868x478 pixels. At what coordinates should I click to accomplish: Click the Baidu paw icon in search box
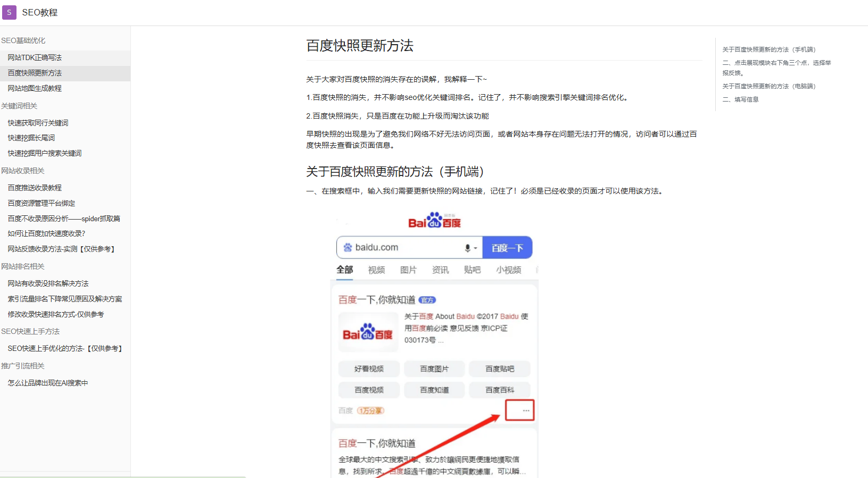(x=348, y=247)
